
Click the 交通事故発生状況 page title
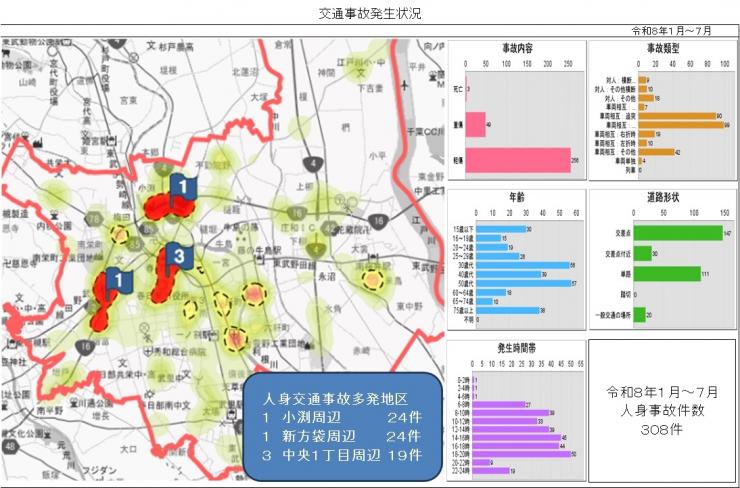pos(370,14)
